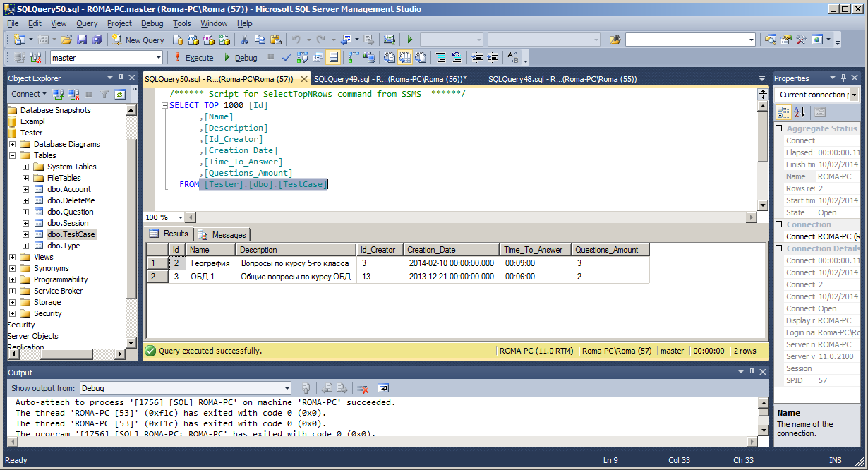The height and width of the screenshot is (470, 868).
Task: Click the Categorized icon in Properties panel
Action: click(783, 112)
